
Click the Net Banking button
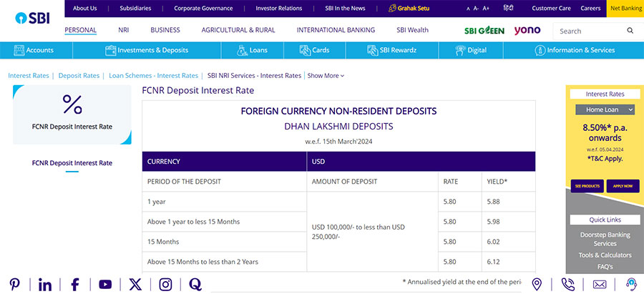coord(625,9)
